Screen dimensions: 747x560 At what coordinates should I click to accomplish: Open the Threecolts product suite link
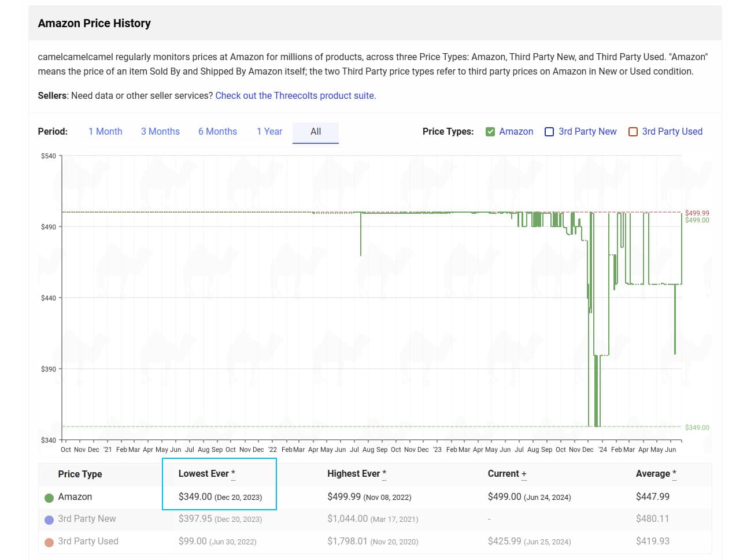295,96
